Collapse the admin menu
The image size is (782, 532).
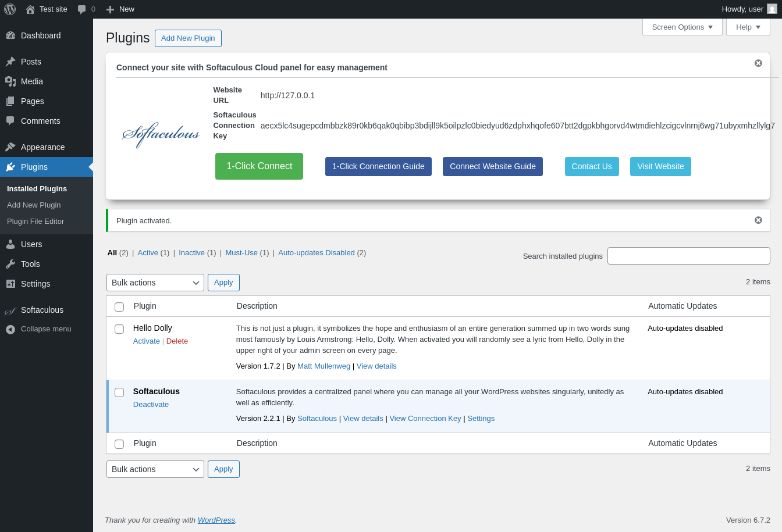tap(38, 329)
